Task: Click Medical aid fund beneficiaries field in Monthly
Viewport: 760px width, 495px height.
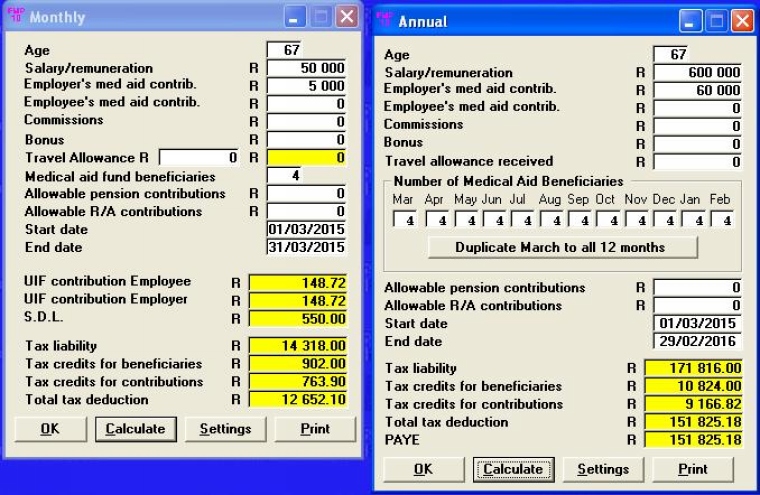Action: point(285,175)
